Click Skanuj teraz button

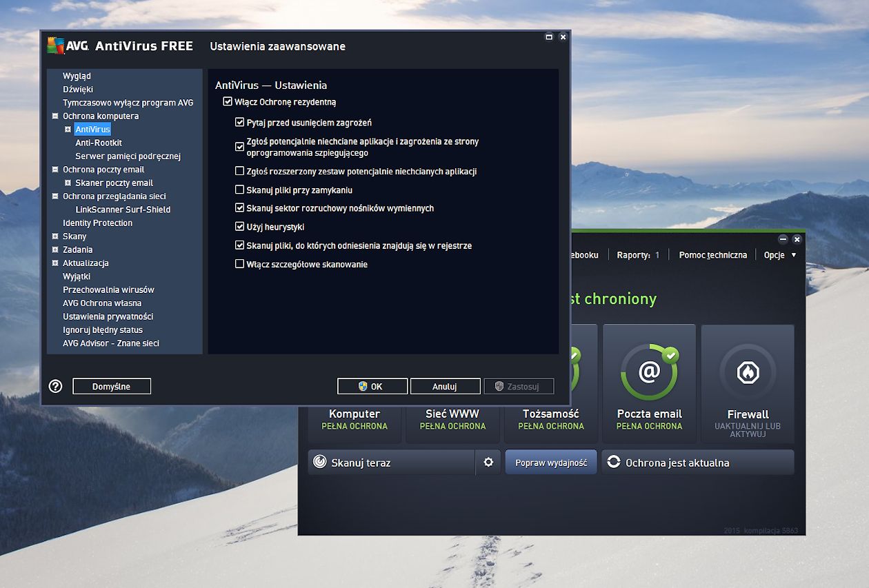[x=391, y=463]
